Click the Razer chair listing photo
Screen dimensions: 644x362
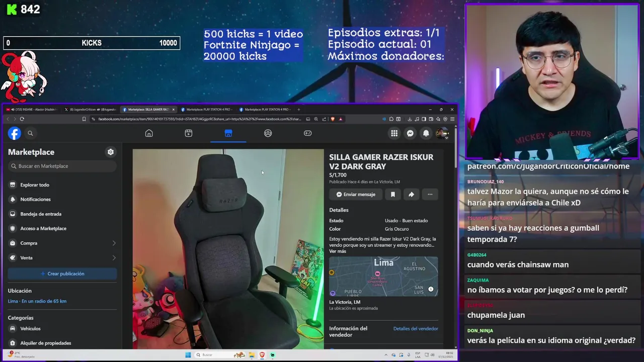pos(228,249)
